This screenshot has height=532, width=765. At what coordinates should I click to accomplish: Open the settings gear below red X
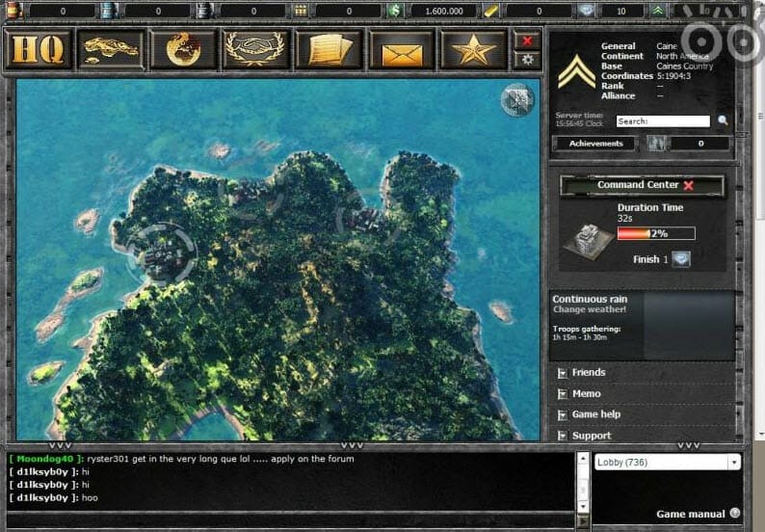[x=527, y=60]
